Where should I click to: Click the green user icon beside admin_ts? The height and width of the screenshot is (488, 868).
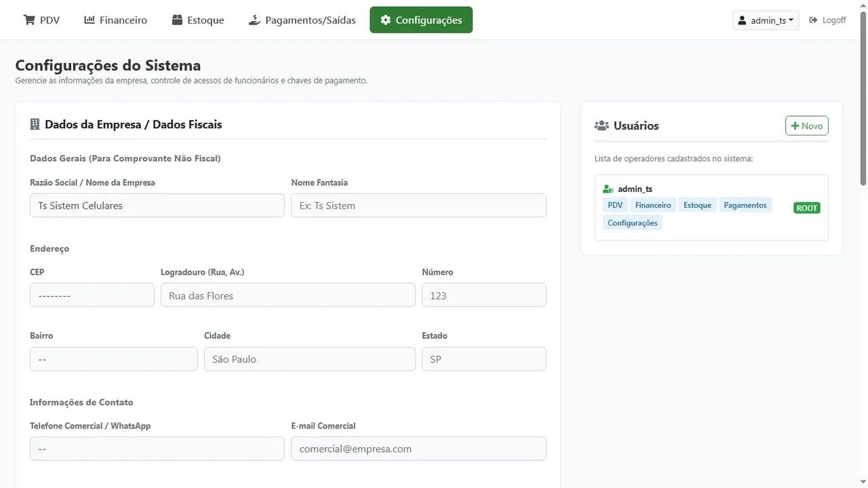608,189
